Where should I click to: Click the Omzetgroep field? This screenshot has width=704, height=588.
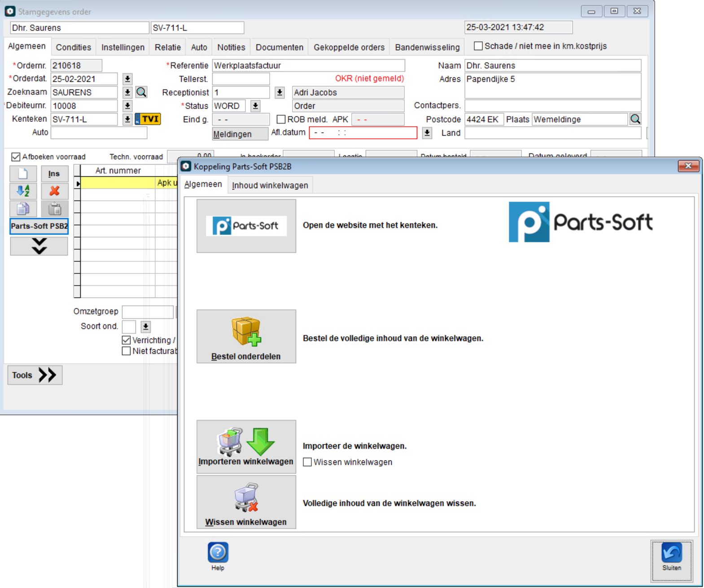coord(148,312)
